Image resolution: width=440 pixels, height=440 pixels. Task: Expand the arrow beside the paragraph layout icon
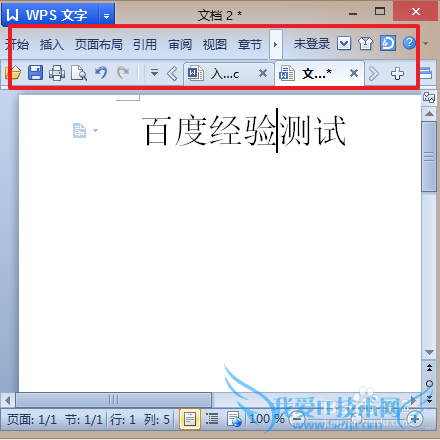(96, 130)
